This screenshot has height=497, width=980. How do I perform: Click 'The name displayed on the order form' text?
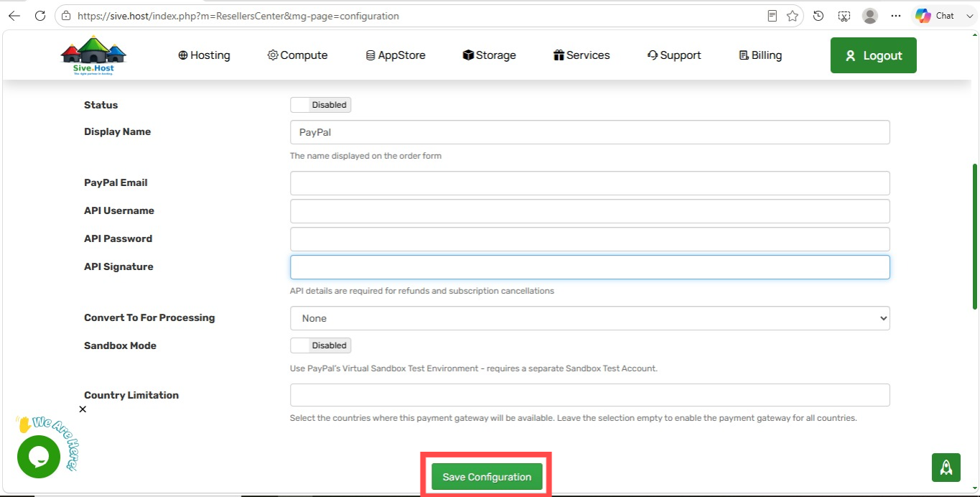(365, 156)
